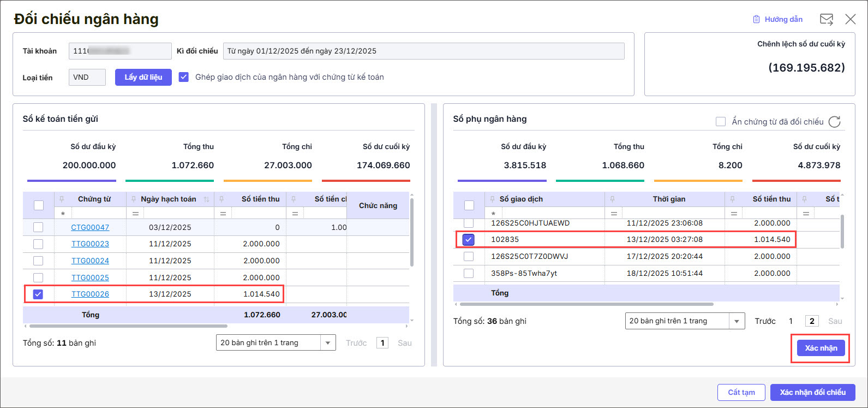The image size is (868, 408).
Task: Open filter operator for Thời gian column
Action: (614, 214)
